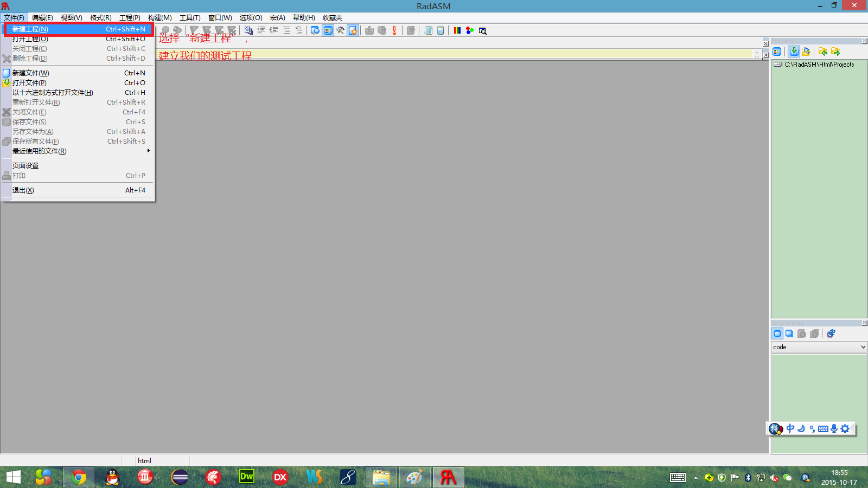Open the calculator toolbar icon
The height and width of the screenshot is (488, 868).
[441, 30]
